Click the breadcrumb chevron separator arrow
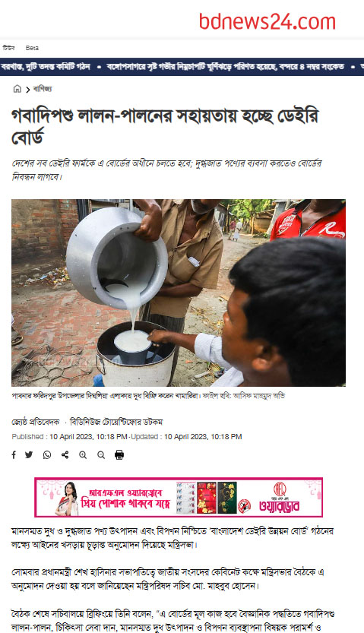Viewport: 364px width, 633px height. [x=28, y=90]
